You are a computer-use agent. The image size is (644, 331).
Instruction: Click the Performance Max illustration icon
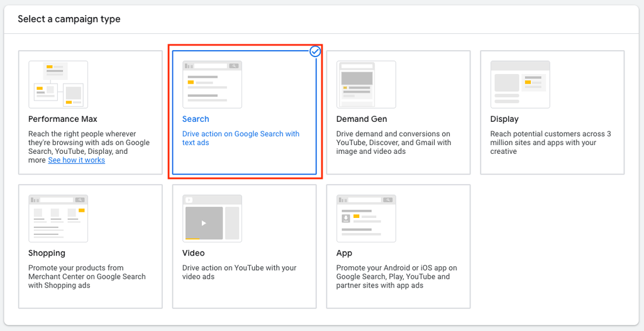tap(58, 85)
